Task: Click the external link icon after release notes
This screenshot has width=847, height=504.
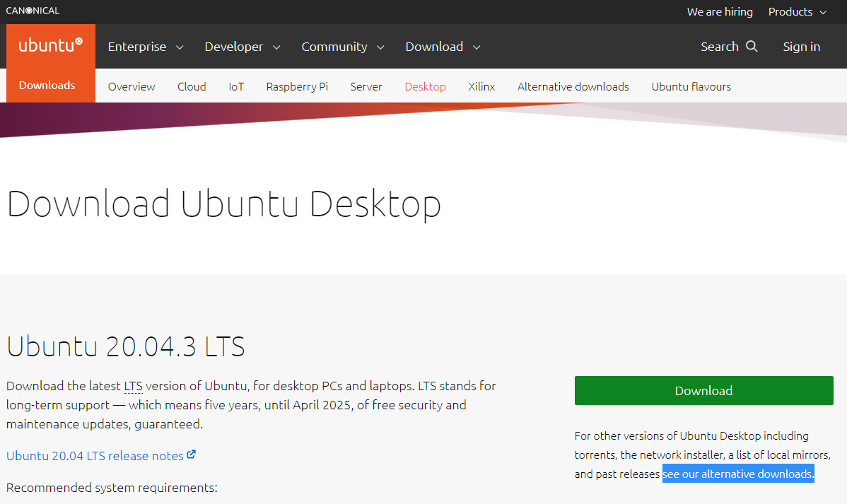Action: point(191,455)
